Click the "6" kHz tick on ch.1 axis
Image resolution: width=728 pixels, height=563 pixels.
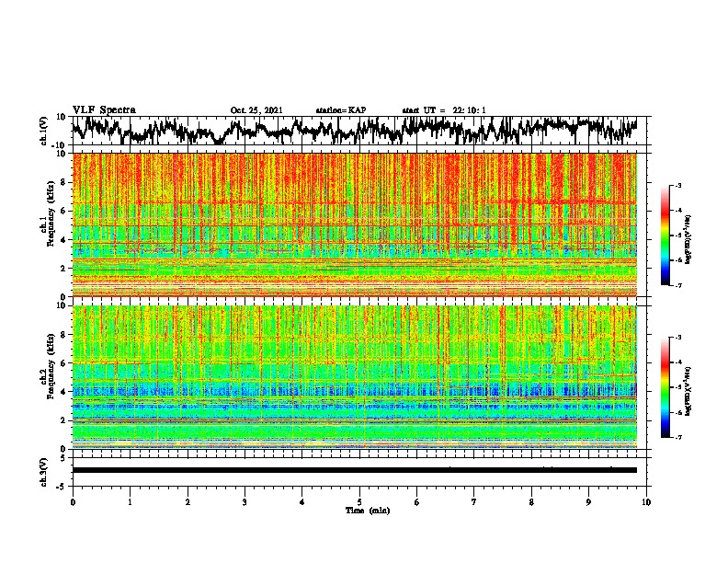[64, 211]
